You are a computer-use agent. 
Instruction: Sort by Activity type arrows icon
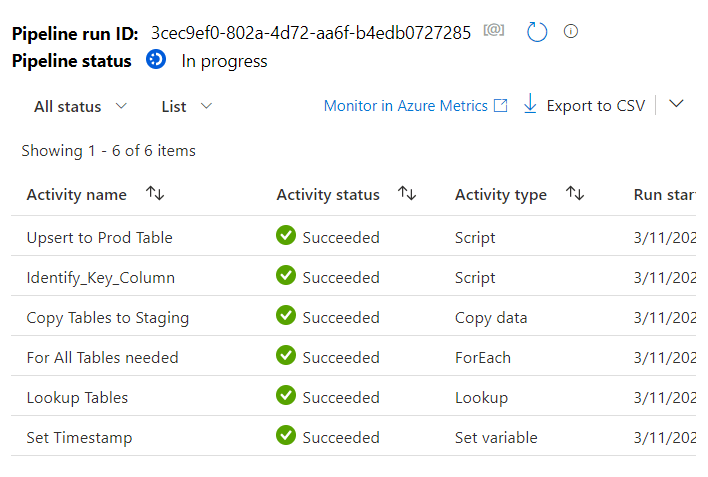pos(574,194)
